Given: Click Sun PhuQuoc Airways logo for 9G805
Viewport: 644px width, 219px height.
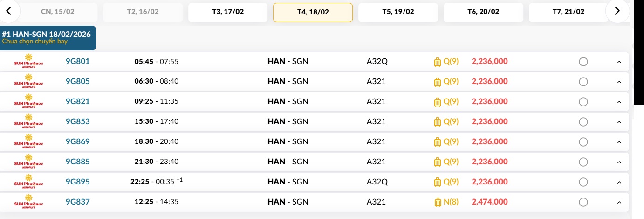Looking at the screenshot, I should pos(29,82).
